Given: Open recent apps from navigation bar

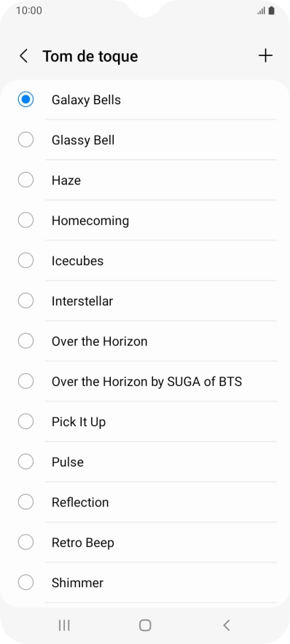Looking at the screenshot, I should (x=64, y=625).
